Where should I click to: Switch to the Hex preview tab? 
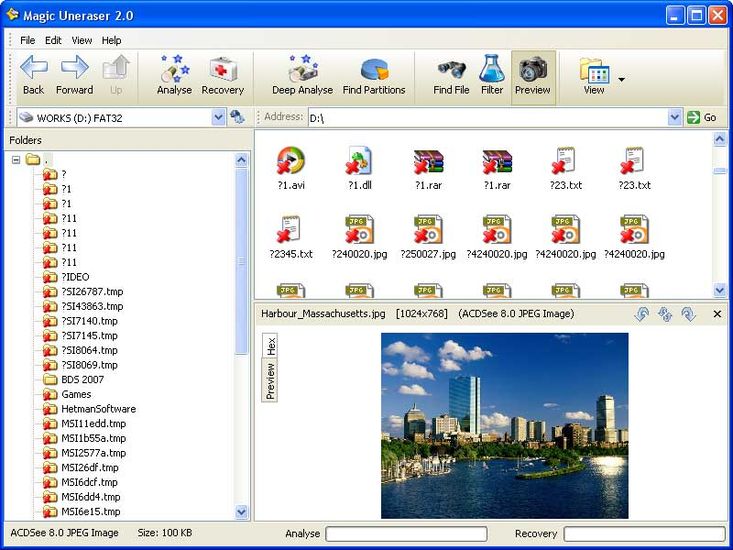271,345
